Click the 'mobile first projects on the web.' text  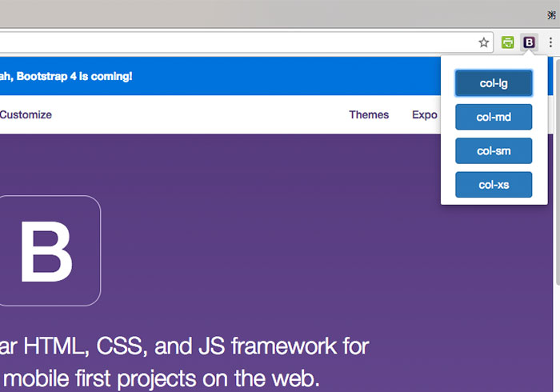pos(161,378)
